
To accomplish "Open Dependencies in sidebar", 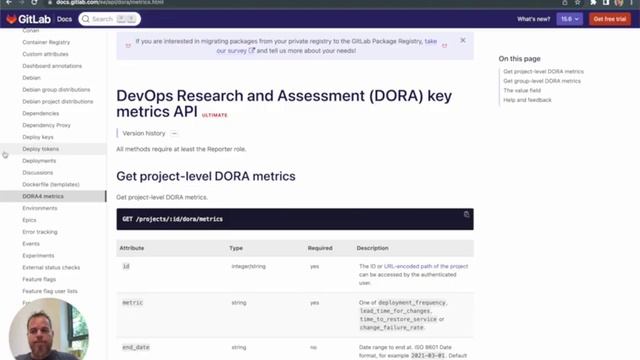I will pos(40,113).
